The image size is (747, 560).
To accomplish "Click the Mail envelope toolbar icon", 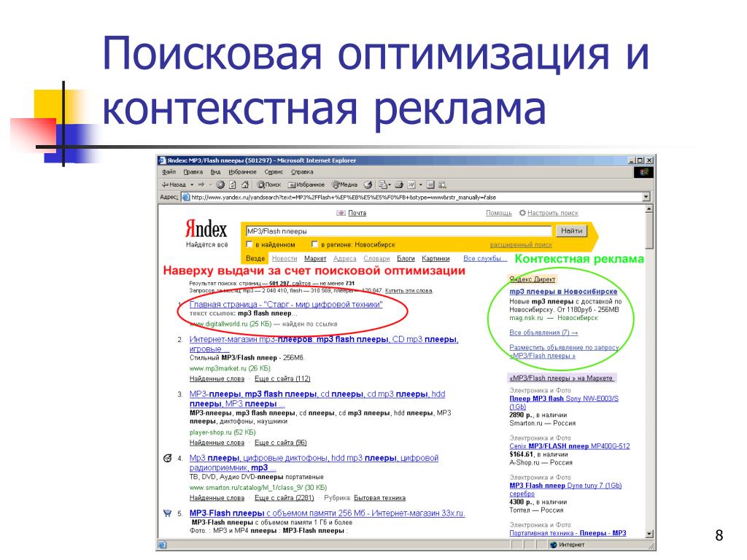I will (x=382, y=184).
